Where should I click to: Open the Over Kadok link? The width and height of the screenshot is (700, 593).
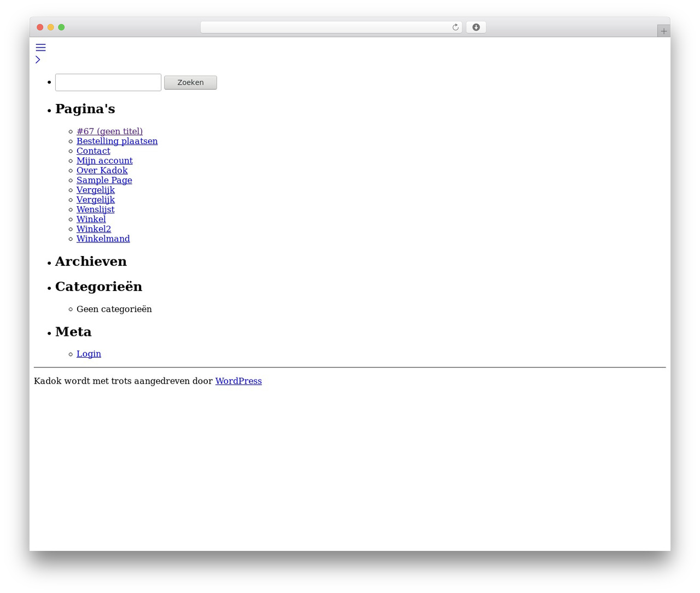click(102, 171)
